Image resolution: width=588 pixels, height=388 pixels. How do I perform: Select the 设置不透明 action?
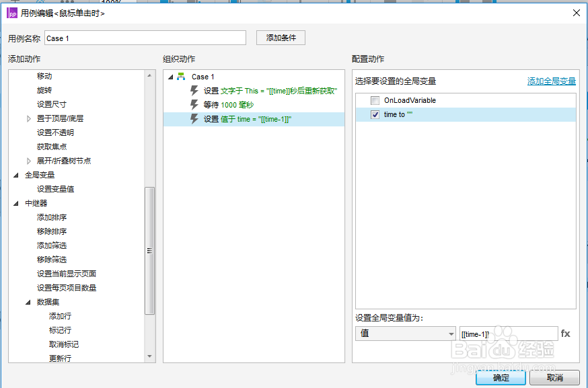(x=55, y=132)
